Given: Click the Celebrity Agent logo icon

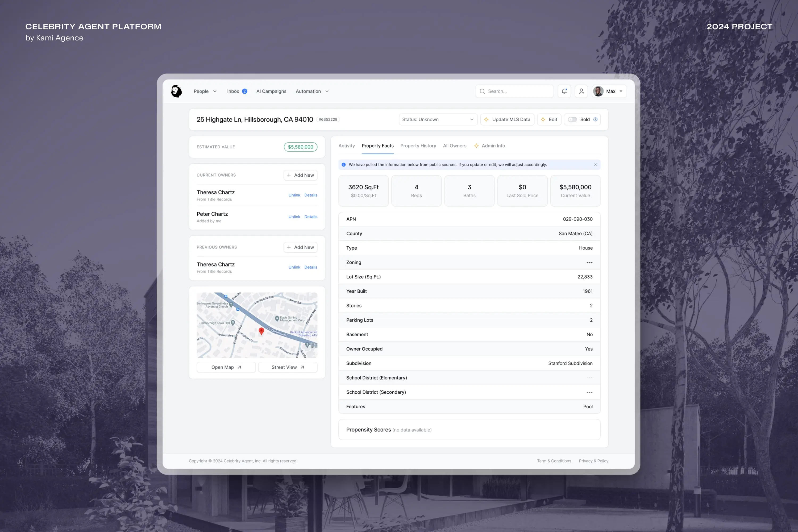Looking at the screenshot, I should [176, 91].
